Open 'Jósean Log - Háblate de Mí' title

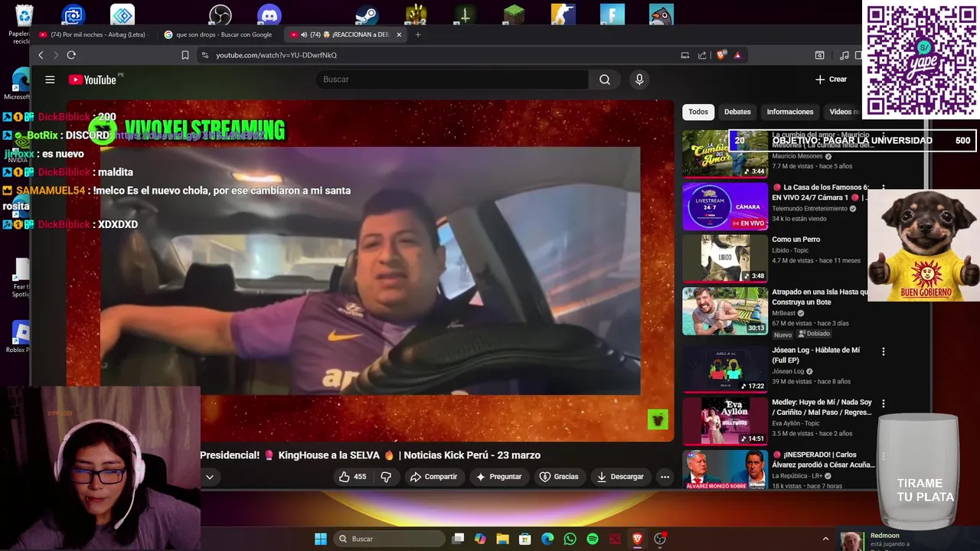(x=815, y=355)
